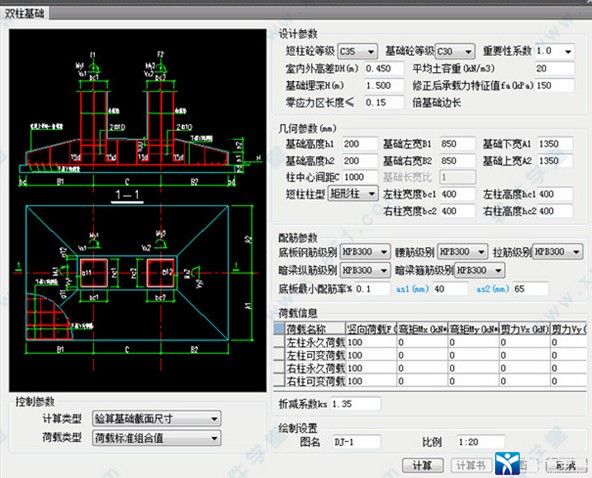Click the 图名 DJ-1 input field
This screenshot has height=478, width=592.
[x=357, y=442]
